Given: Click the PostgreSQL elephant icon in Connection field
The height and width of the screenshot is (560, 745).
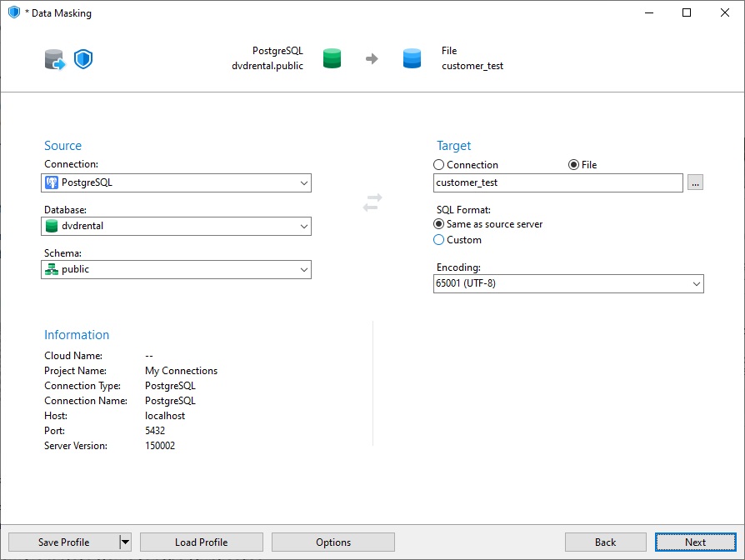Looking at the screenshot, I should click(52, 182).
